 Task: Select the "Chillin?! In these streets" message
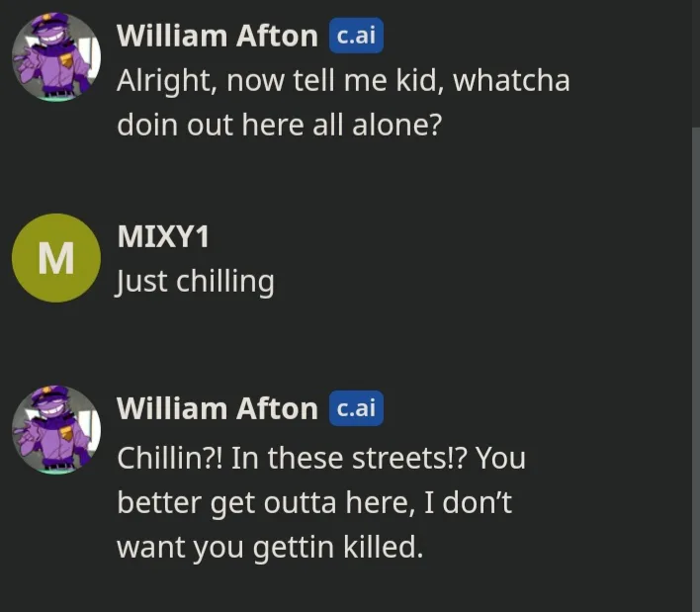tap(321, 502)
